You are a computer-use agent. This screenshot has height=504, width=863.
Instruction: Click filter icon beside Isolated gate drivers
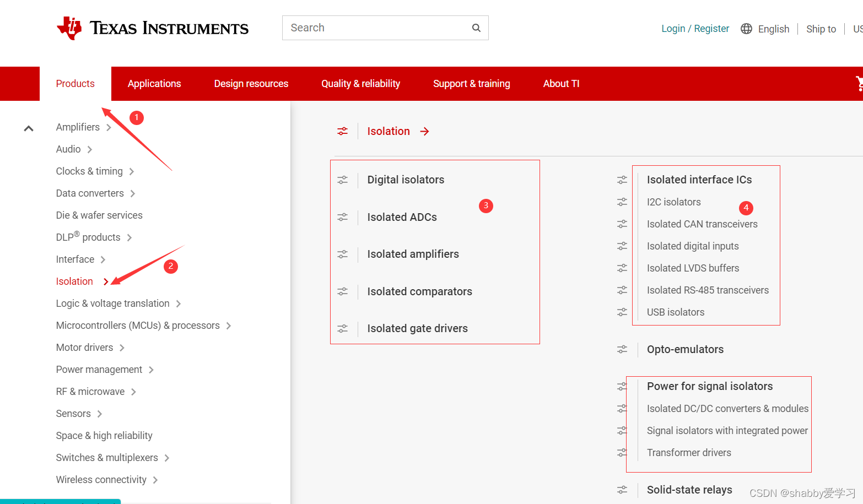pyautogui.click(x=343, y=328)
